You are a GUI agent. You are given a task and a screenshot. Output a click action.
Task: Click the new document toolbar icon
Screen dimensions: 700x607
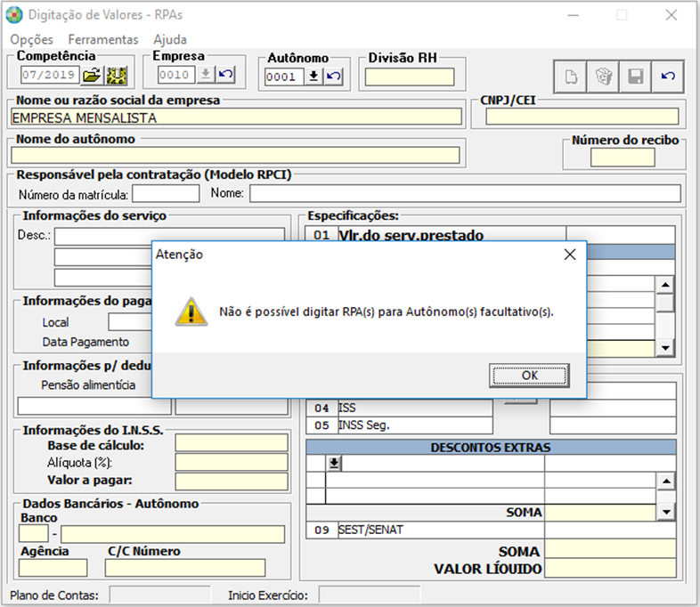pyautogui.click(x=571, y=77)
